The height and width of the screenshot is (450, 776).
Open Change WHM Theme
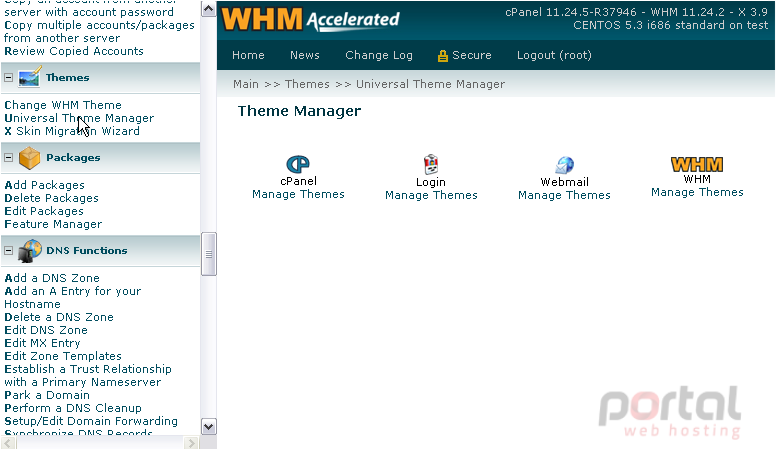63,105
